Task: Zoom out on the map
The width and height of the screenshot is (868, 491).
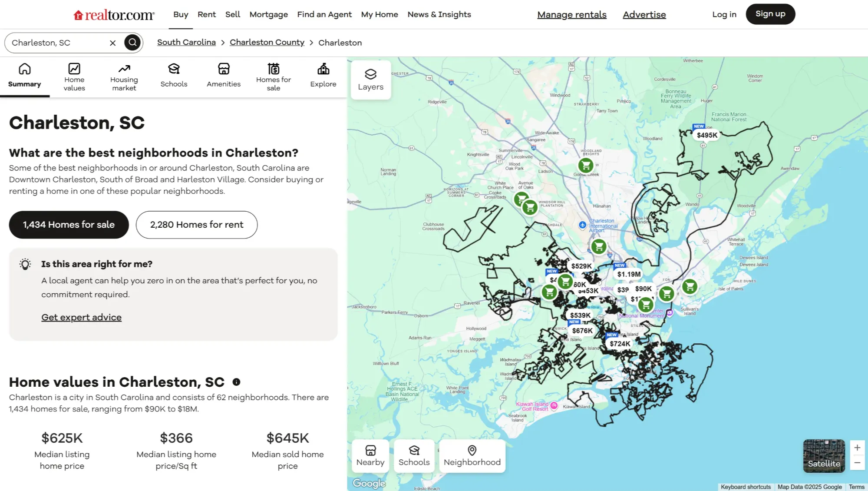Action: pyautogui.click(x=857, y=463)
